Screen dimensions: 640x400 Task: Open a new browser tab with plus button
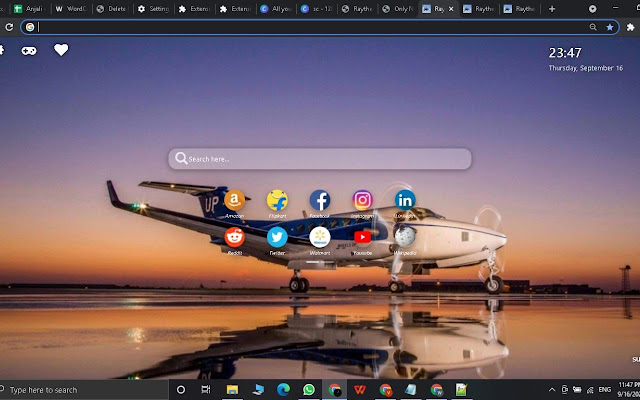[552, 9]
